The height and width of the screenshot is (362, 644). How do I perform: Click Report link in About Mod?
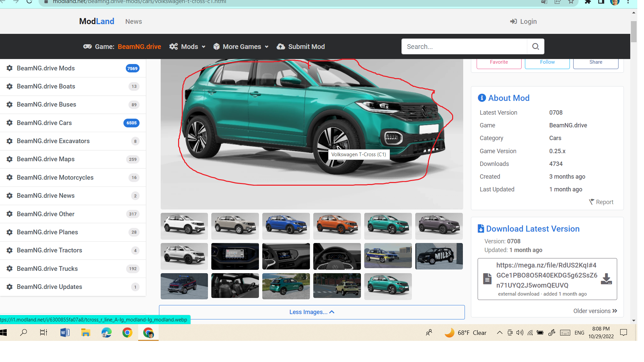[601, 202]
